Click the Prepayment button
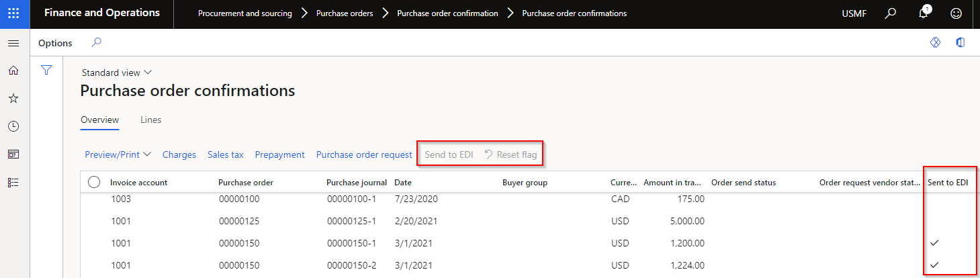The width and height of the screenshot is (980, 278). [280, 154]
